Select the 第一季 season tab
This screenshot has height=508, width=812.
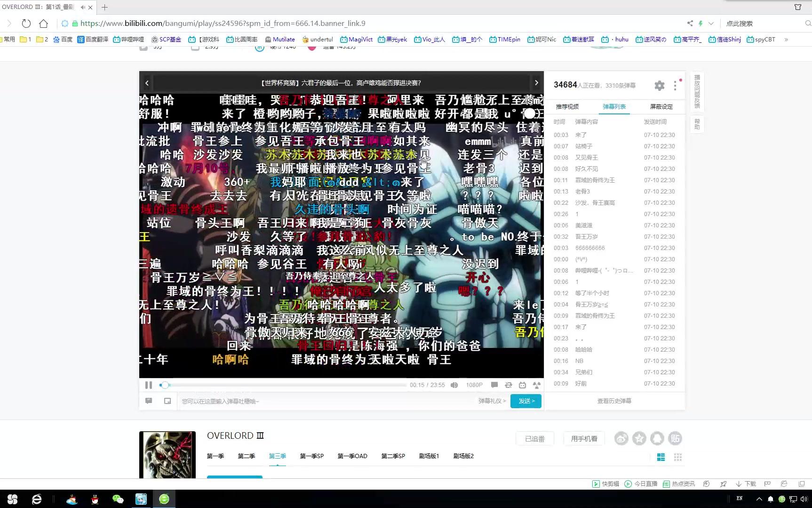coord(215,456)
